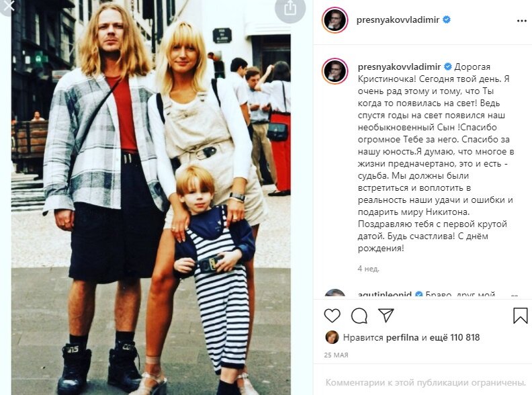The image size is (532, 395).
Task: Click perfilna's small avatar near likes
Action: (331, 337)
